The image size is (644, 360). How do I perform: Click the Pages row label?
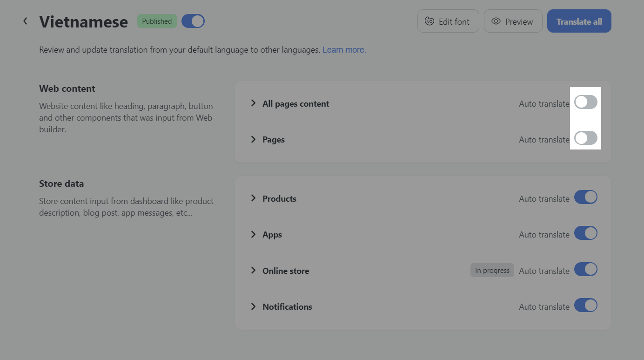(x=274, y=140)
